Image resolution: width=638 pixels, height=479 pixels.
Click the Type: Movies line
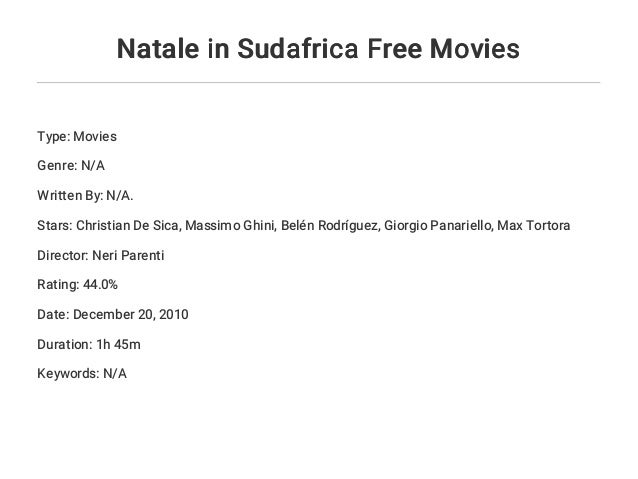(x=77, y=136)
